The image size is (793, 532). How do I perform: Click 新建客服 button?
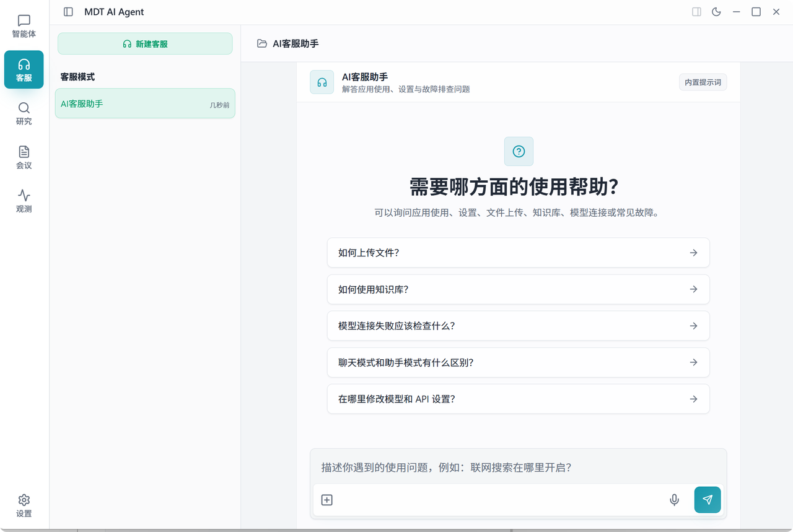[145, 44]
